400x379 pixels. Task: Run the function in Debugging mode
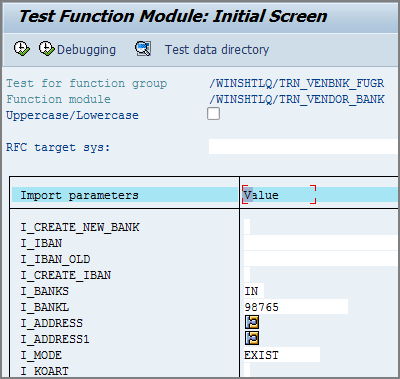tap(77, 49)
